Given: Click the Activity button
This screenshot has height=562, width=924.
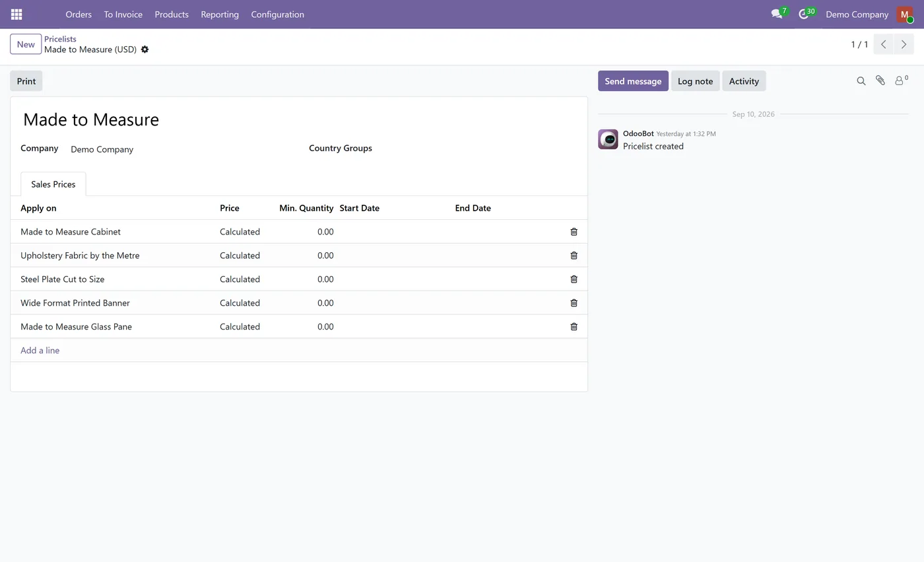Looking at the screenshot, I should click(744, 81).
